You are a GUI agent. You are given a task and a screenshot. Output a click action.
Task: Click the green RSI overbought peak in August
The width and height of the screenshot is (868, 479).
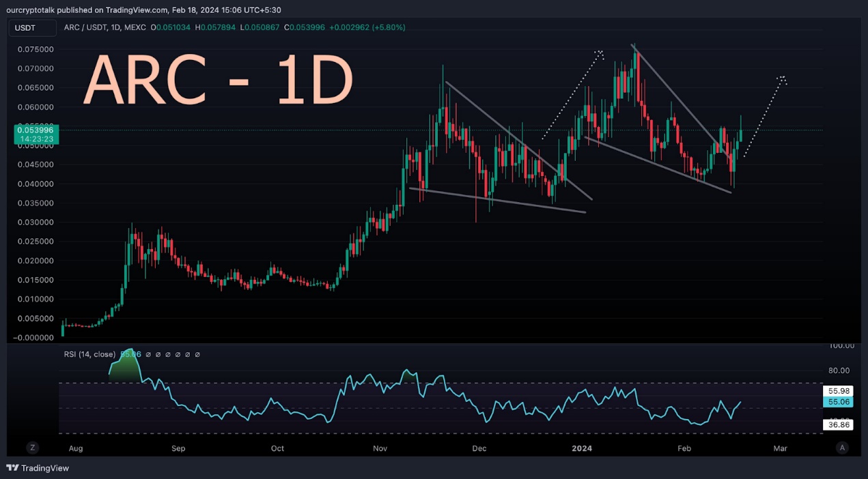click(126, 362)
